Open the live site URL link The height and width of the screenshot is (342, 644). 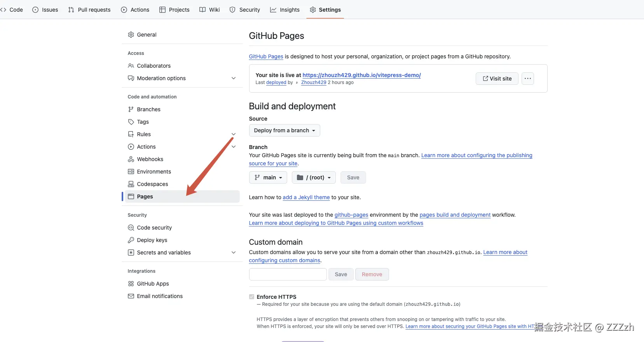click(x=361, y=75)
